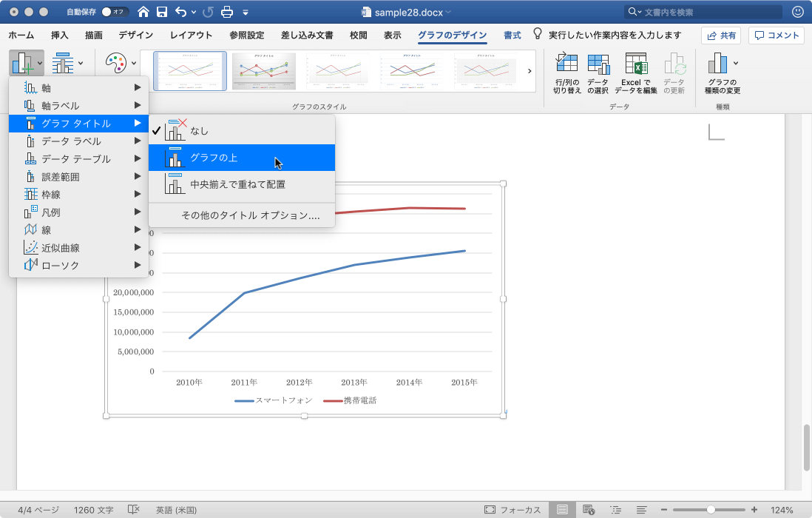
Task: Switch to the ホーム tab
Action: (x=21, y=36)
